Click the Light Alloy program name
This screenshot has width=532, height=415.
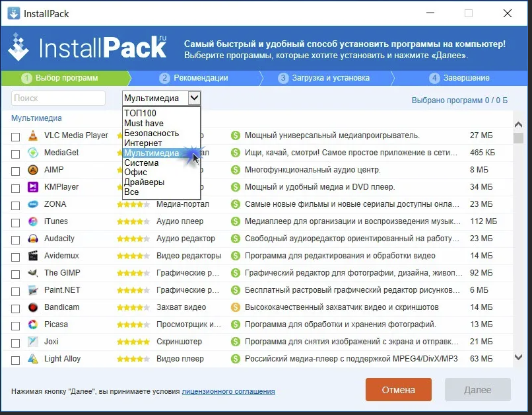[x=63, y=359]
